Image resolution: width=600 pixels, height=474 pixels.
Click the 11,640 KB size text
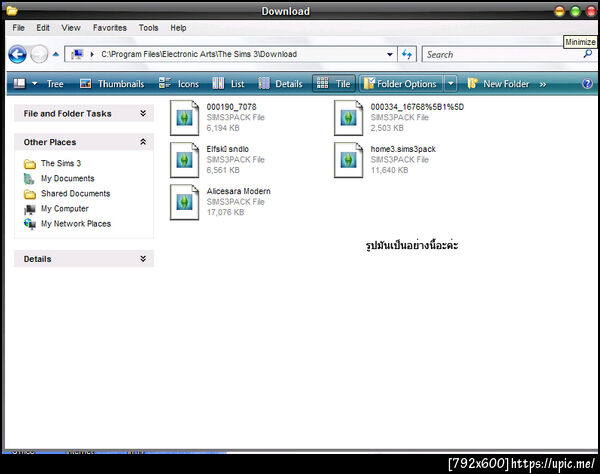click(x=389, y=170)
